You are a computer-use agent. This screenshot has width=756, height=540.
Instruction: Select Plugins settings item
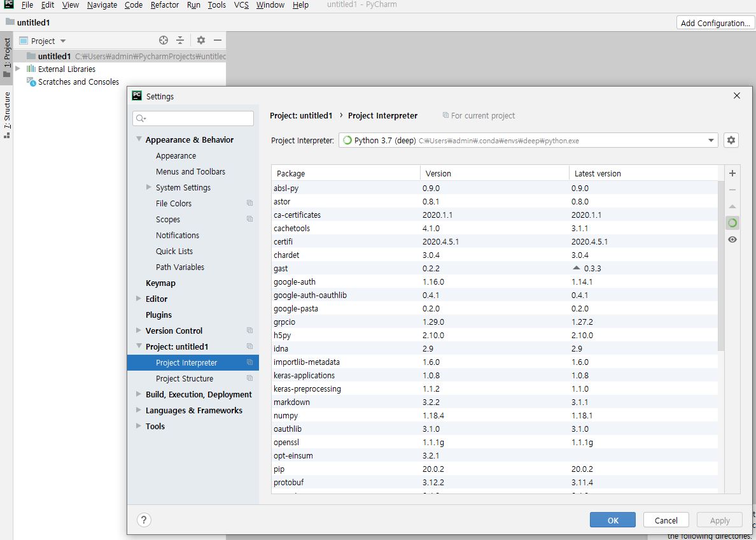click(x=158, y=315)
